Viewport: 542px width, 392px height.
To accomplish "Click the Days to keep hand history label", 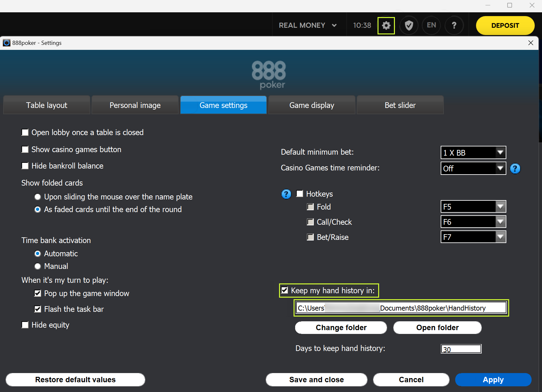I will pyautogui.click(x=340, y=348).
